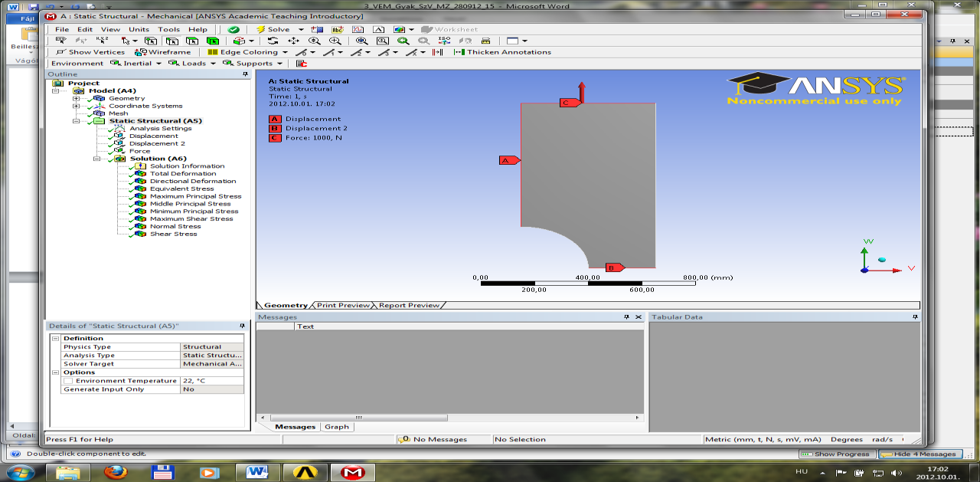Click the green checkmark toolbar icon
This screenshot has height=482, width=980.
(234, 29)
